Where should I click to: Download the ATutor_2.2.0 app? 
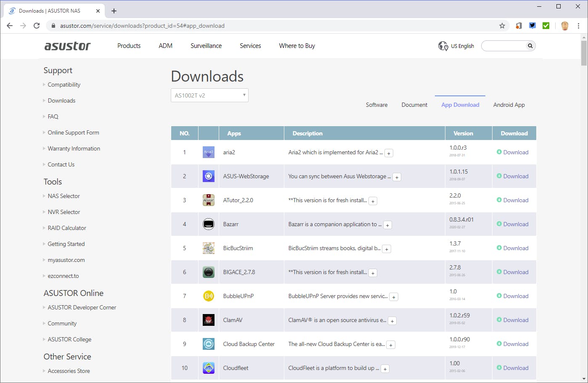pos(515,200)
